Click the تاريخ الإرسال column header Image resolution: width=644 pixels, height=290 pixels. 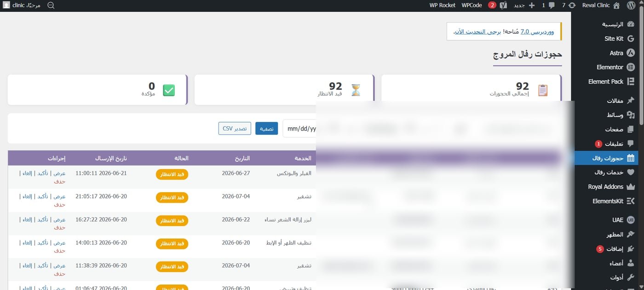[111, 158]
